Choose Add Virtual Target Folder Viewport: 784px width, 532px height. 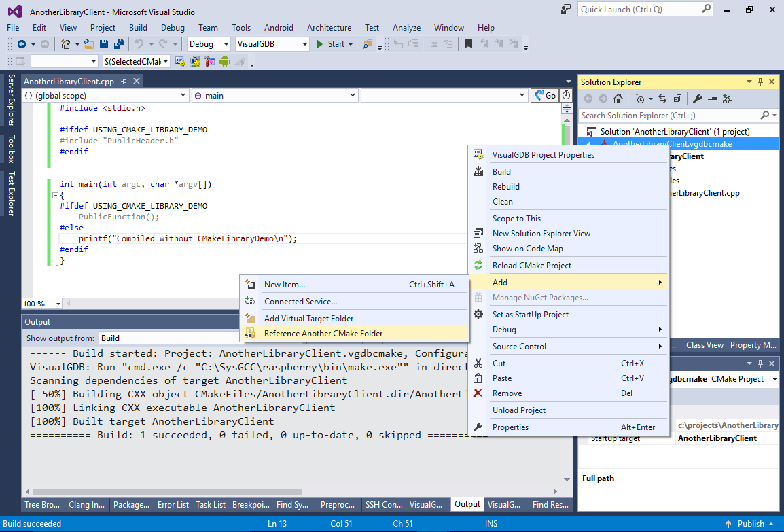pyautogui.click(x=355, y=319)
